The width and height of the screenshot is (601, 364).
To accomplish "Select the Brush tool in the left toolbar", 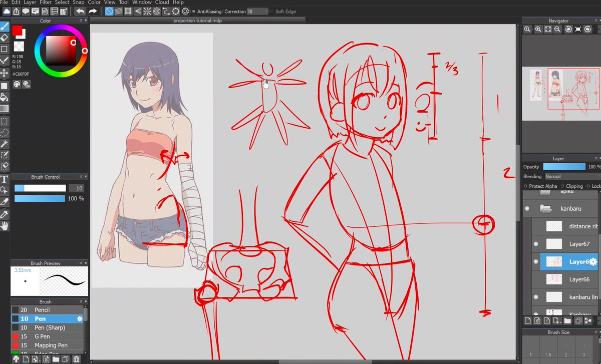I will click(4, 26).
